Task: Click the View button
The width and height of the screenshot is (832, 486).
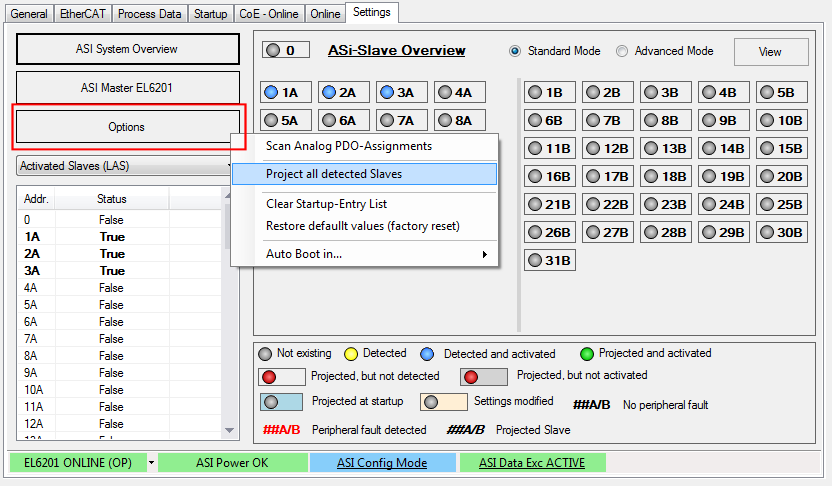Action: (771, 51)
